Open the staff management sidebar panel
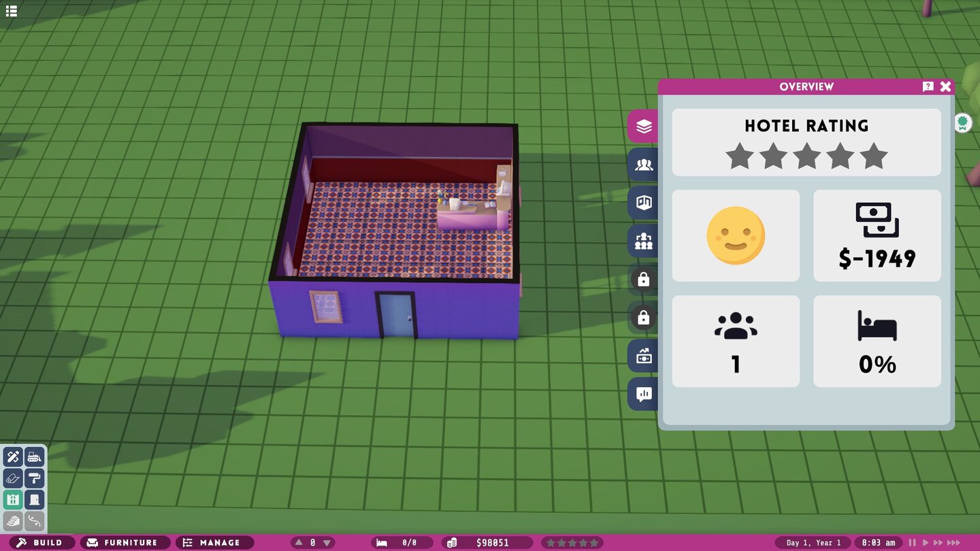 click(x=643, y=241)
